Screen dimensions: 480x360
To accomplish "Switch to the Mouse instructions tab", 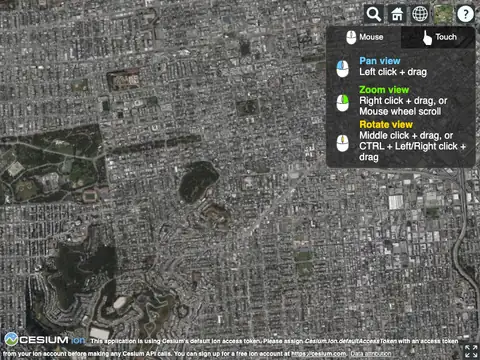I will [x=364, y=37].
